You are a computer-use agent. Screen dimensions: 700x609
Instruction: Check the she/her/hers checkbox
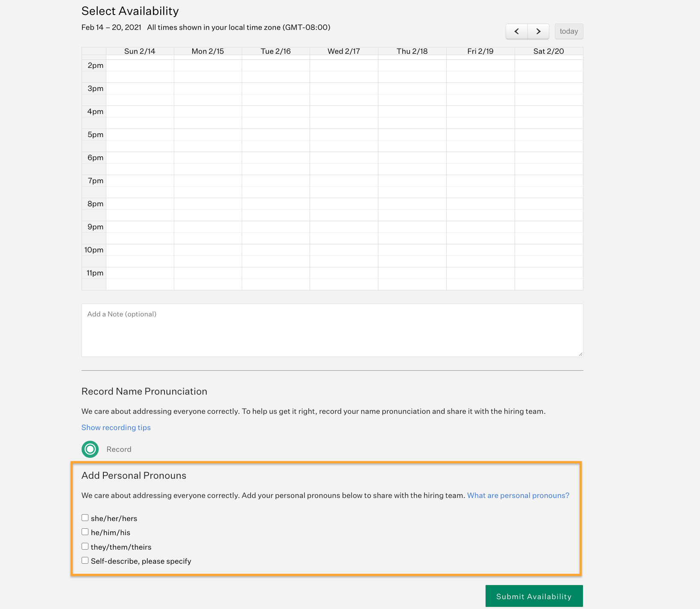(x=85, y=518)
